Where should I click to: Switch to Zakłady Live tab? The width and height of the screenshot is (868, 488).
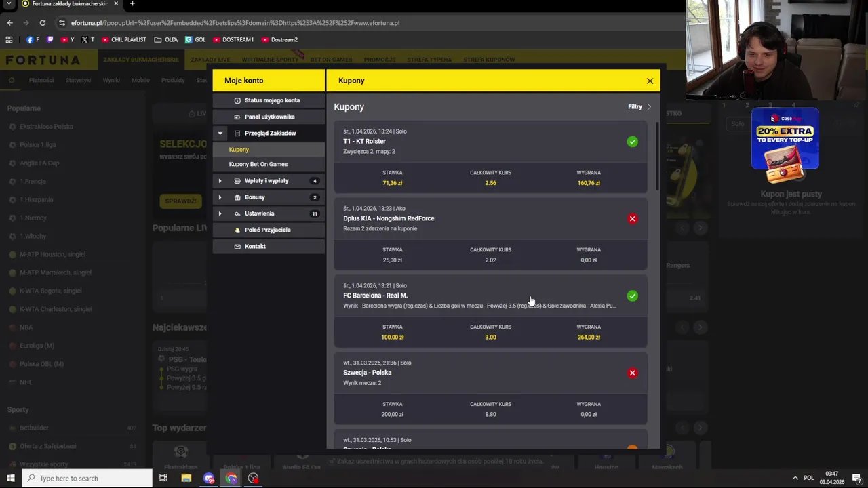click(210, 60)
